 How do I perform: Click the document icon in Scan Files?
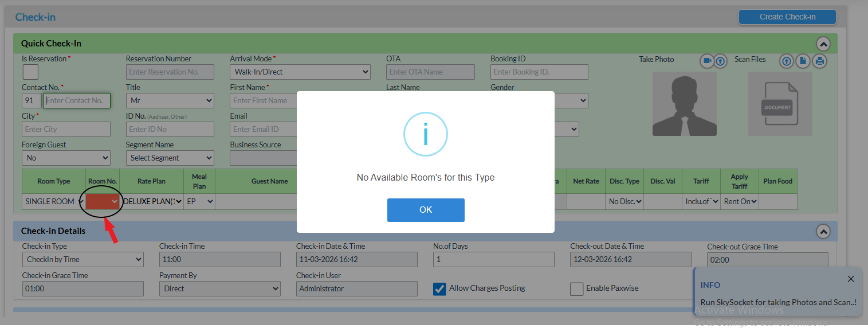pos(803,61)
